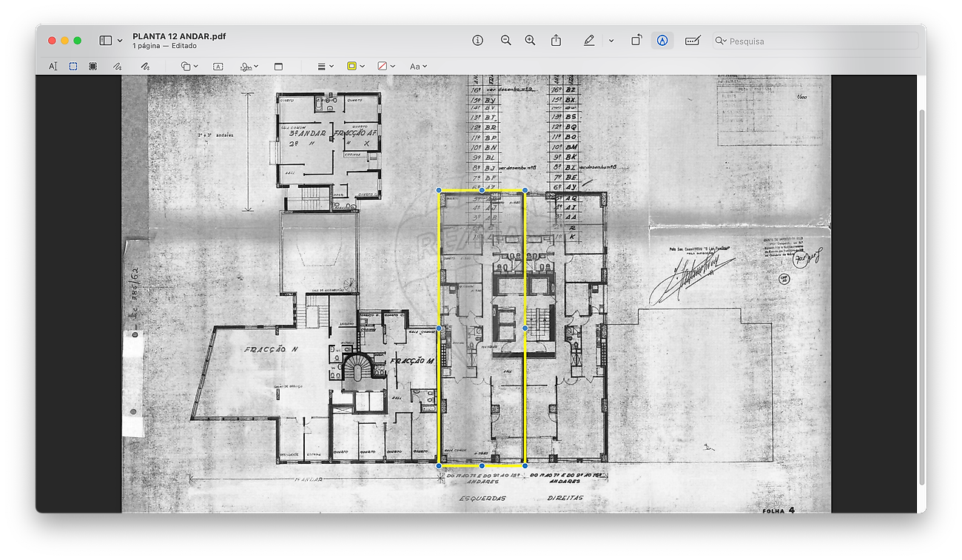This screenshot has width=962, height=560.
Task: Rotate the page with the rotate icon
Action: pos(636,41)
